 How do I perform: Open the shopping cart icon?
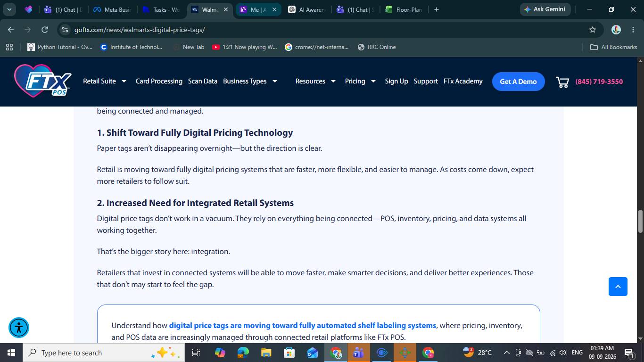(x=562, y=82)
